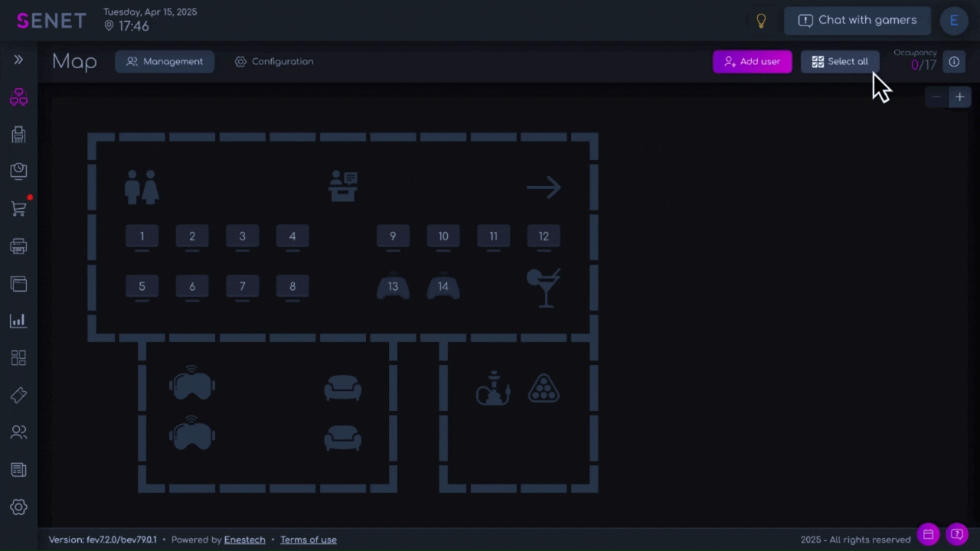Select gamepad console station 13

(393, 287)
